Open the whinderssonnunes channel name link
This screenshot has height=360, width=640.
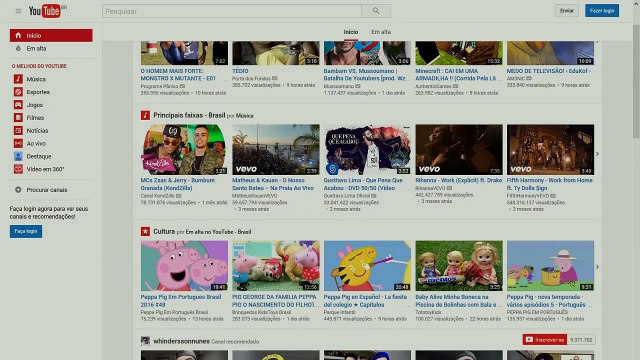tap(181, 341)
